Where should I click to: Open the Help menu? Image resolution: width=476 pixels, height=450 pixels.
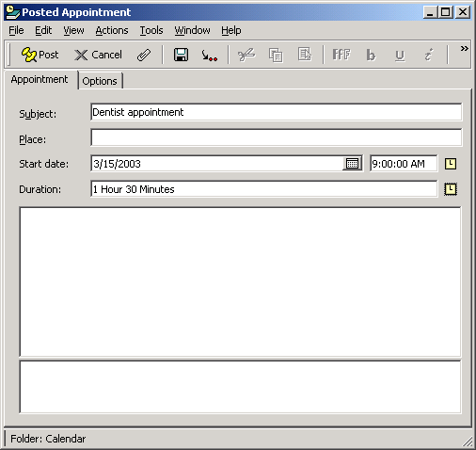231,30
